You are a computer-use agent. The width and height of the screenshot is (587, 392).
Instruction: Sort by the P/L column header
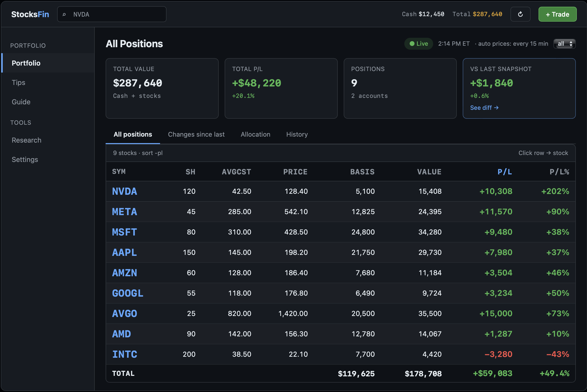(505, 172)
